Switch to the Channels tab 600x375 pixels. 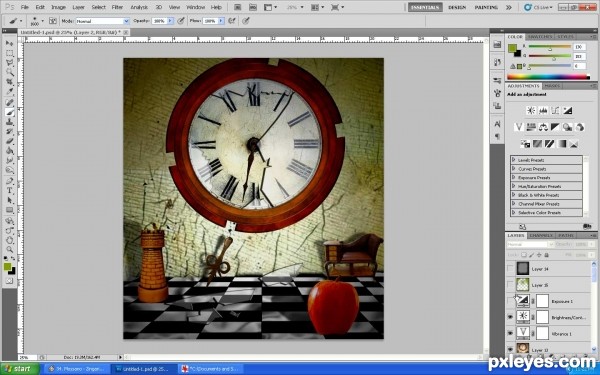click(x=541, y=235)
